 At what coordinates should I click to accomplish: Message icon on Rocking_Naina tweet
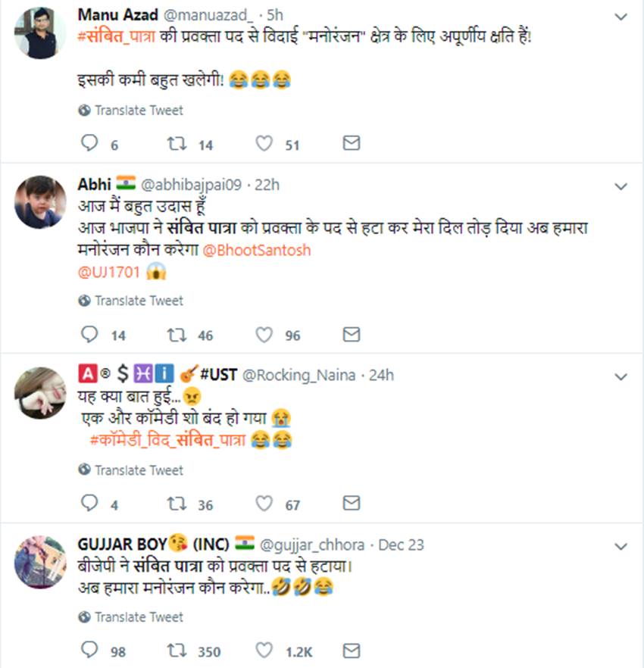click(x=351, y=504)
